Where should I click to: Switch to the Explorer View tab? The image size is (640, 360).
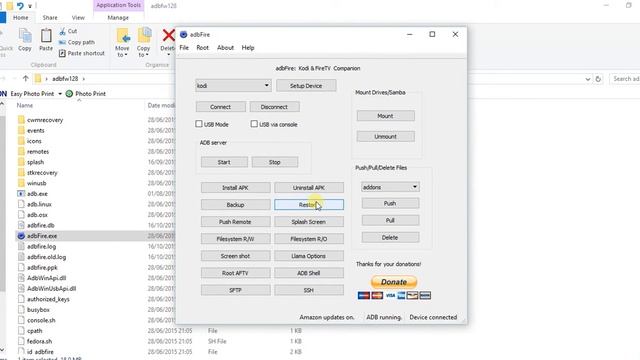pyautogui.click(x=78, y=18)
